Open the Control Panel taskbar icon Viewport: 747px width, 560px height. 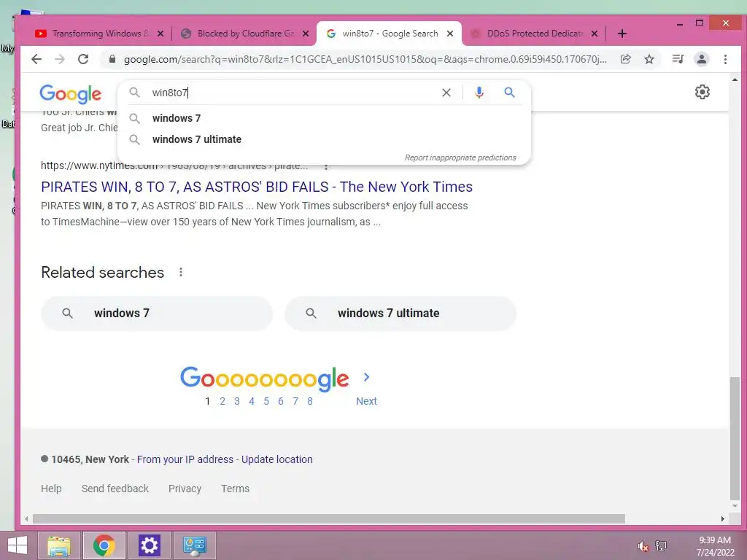pyautogui.click(x=194, y=545)
